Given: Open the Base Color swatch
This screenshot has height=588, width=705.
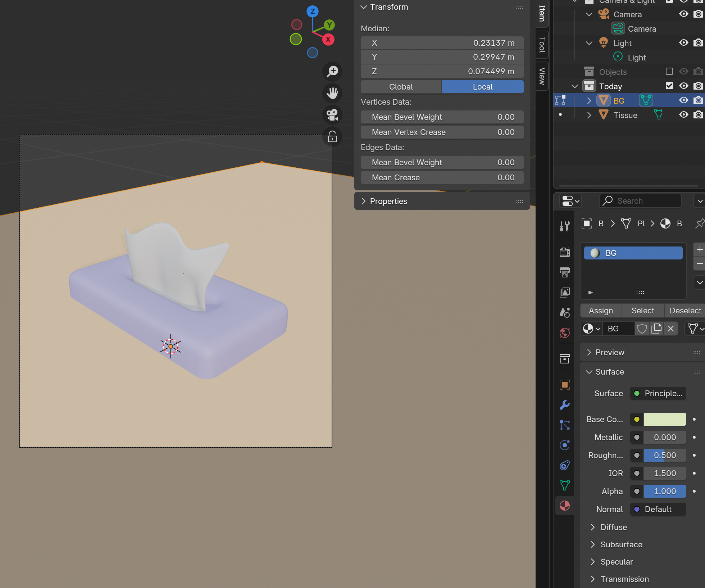Looking at the screenshot, I should [x=664, y=419].
